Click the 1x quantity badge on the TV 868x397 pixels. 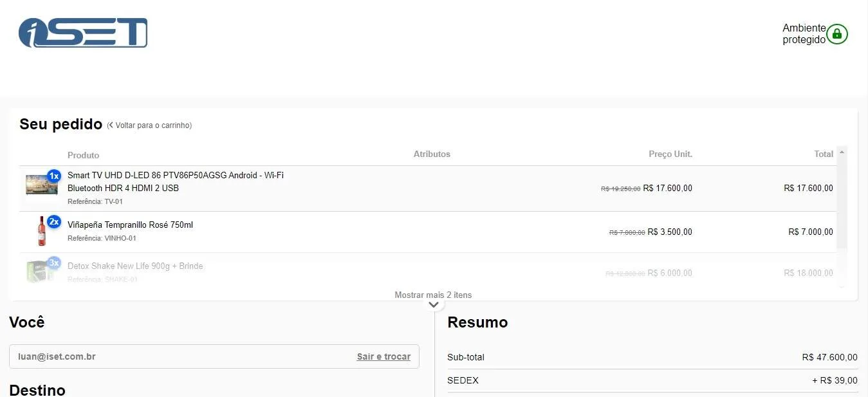[x=54, y=176]
